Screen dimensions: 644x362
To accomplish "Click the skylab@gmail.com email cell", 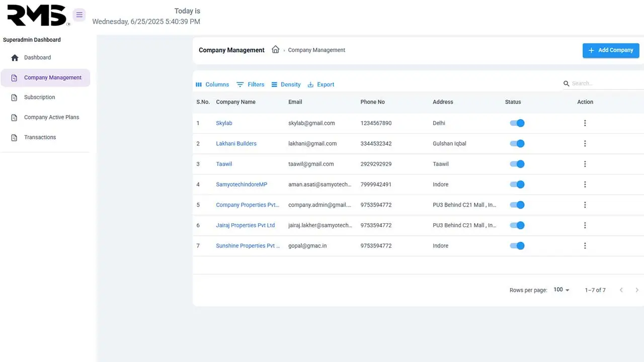I will pyautogui.click(x=311, y=123).
